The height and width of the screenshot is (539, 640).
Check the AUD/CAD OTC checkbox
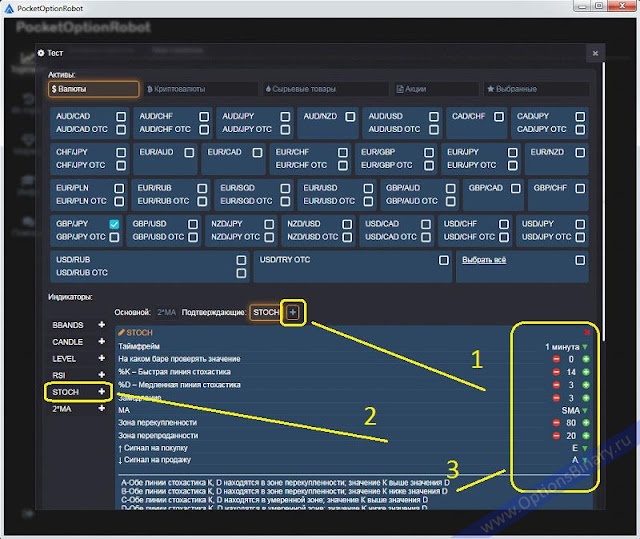click(x=121, y=130)
